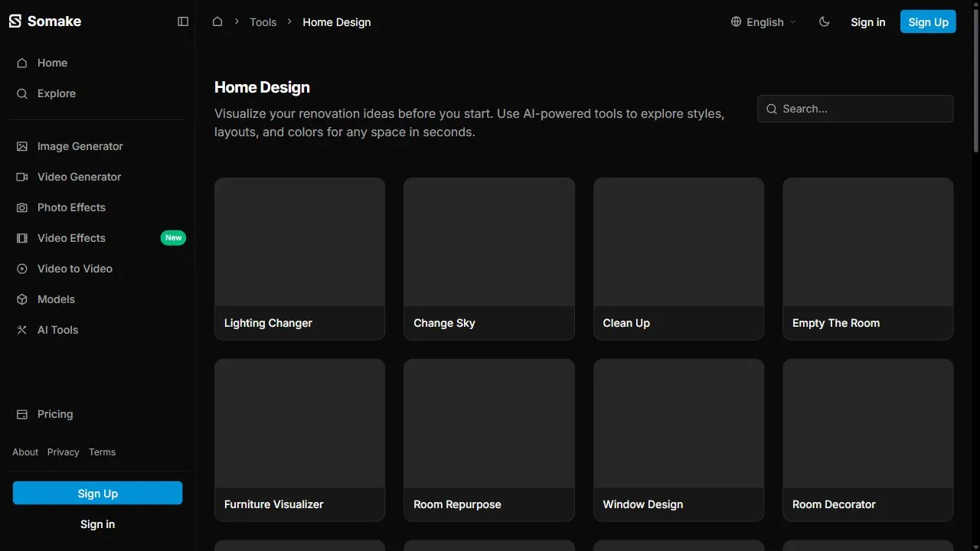Screen dimensions: 980x551
Task: Click the Pricing card icon
Action: (22, 414)
